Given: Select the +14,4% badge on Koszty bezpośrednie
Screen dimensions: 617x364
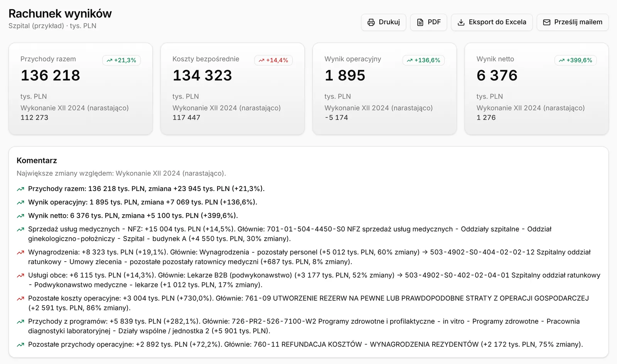Looking at the screenshot, I should coord(273,60).
